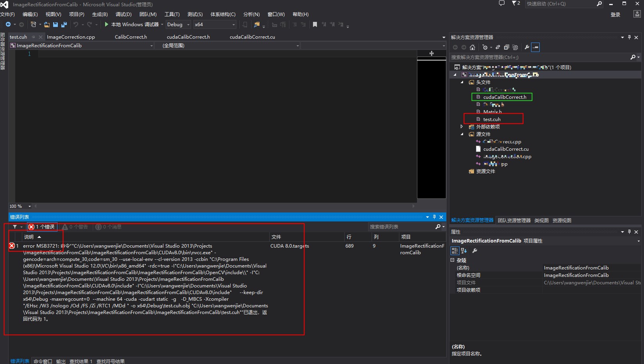Toggle the 1 个错误 errors filter
The width and height of the screenshot is (644, 364).
(42, 227)
